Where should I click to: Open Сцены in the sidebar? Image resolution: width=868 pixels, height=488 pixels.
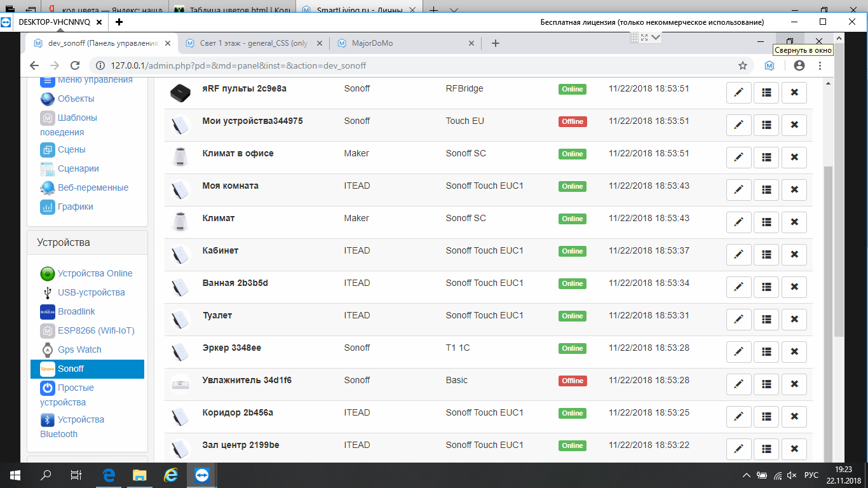click(x=63, y=149)
